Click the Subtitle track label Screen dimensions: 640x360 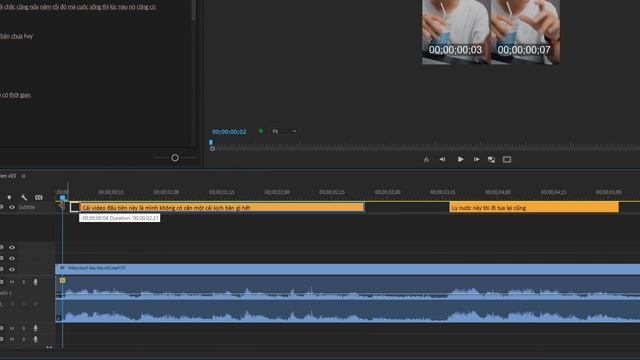27,207
